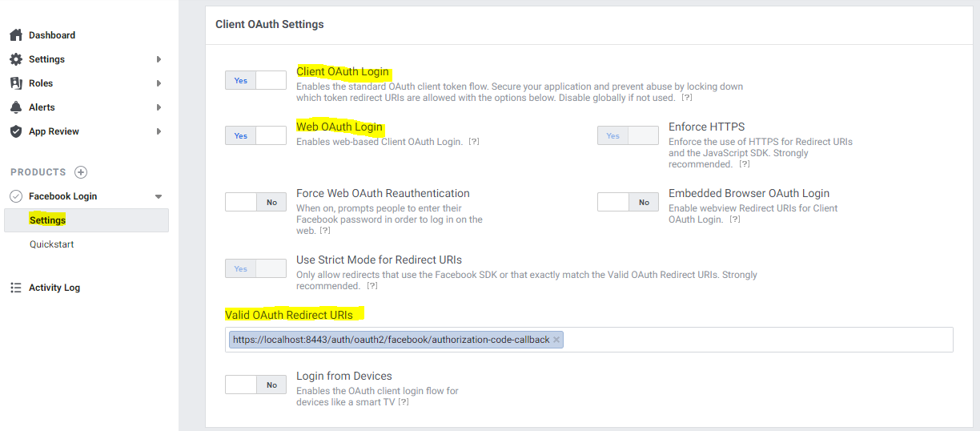This screenshot has height=431, width=980.
Task: Open Facebook Login Quickstart subitem
Action: click(51, 244)
